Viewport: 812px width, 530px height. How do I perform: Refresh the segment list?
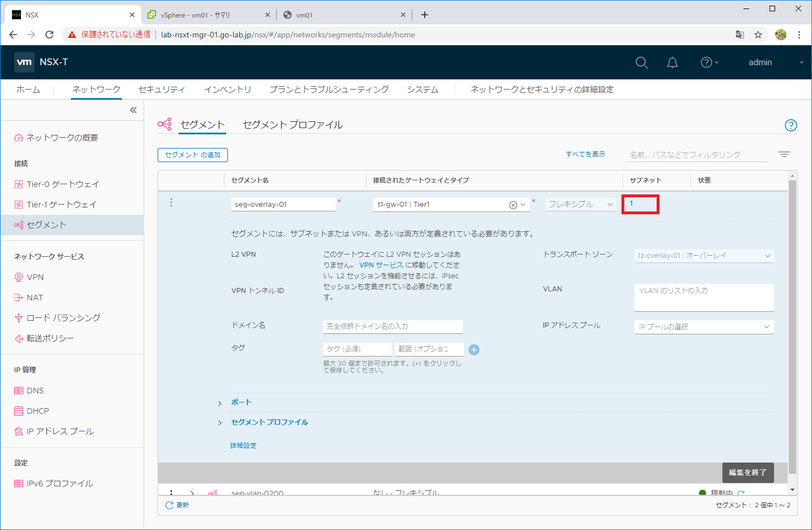click(177, 505)
